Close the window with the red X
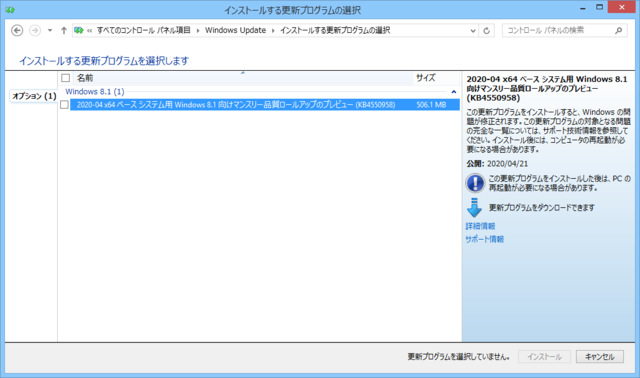640x378 pixels. pyautogui.click(x=622, y=7)
